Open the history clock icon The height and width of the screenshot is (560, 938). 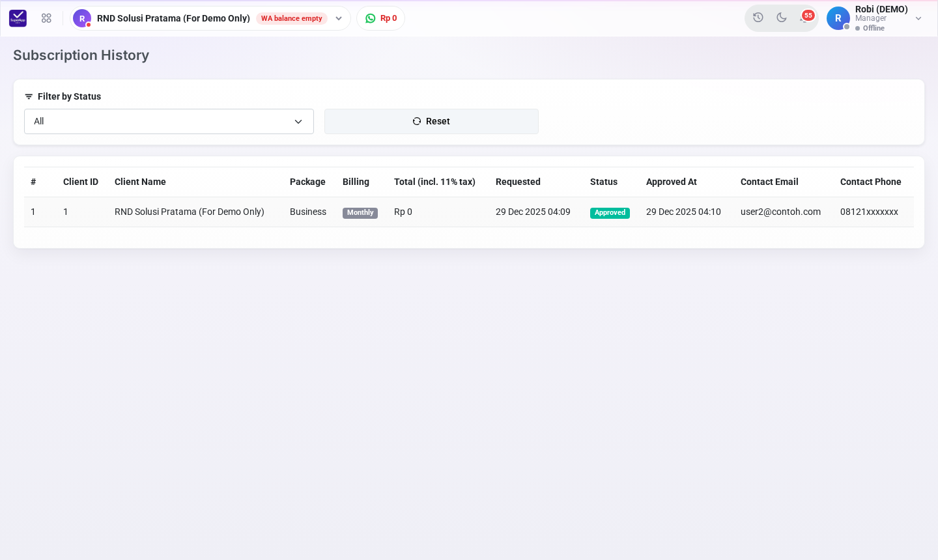(758, 18)
